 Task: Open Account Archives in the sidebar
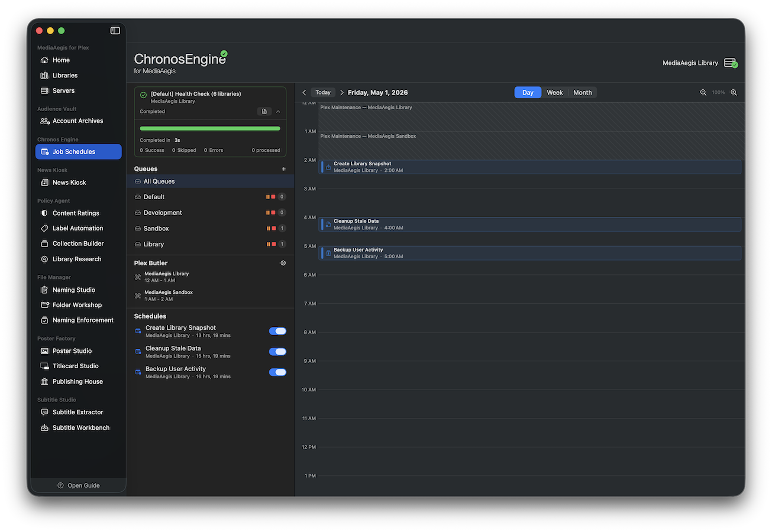[78, 121]
